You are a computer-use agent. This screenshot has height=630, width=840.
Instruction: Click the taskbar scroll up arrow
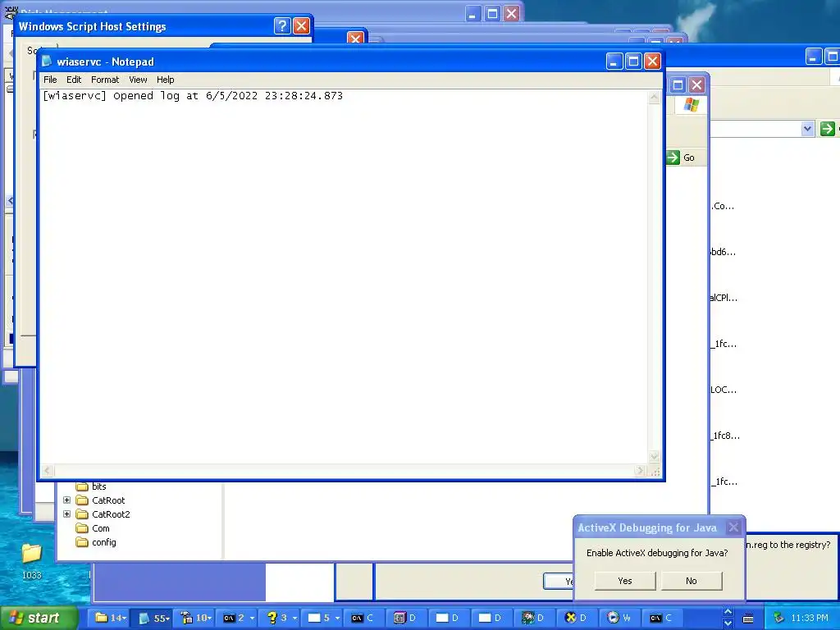point(728,612)
